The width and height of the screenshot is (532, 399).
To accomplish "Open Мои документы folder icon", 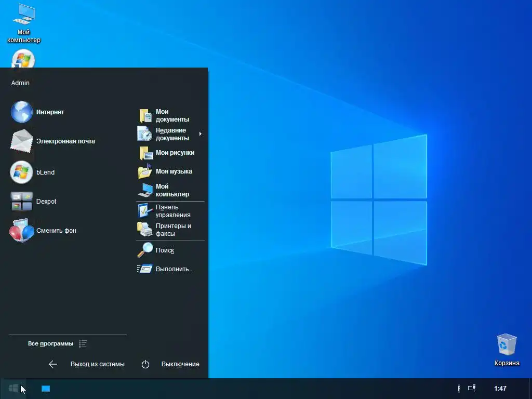I will [145, 115].
